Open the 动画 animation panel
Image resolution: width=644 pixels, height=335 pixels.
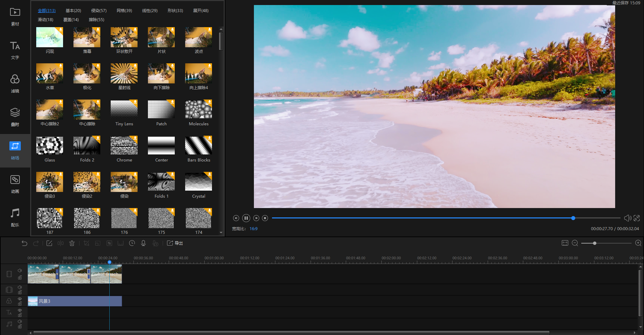[15, 184]
